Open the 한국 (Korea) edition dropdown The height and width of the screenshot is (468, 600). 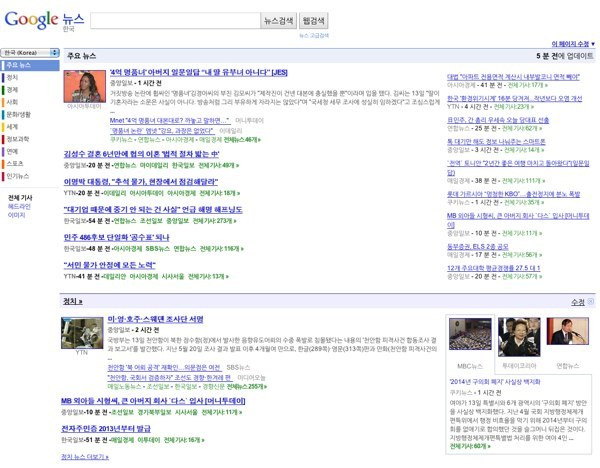(30, 52)
